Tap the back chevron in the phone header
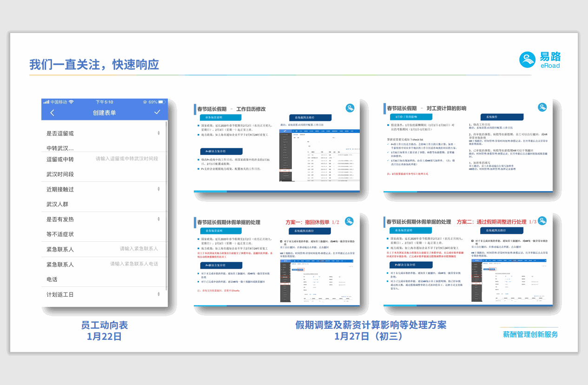The height and width of the screenshot is (385, 588). click(x=52, y=113)
